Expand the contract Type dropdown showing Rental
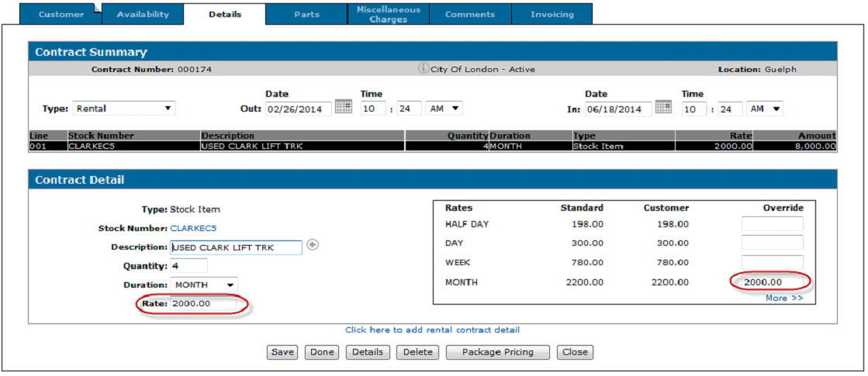 [124, 109]
